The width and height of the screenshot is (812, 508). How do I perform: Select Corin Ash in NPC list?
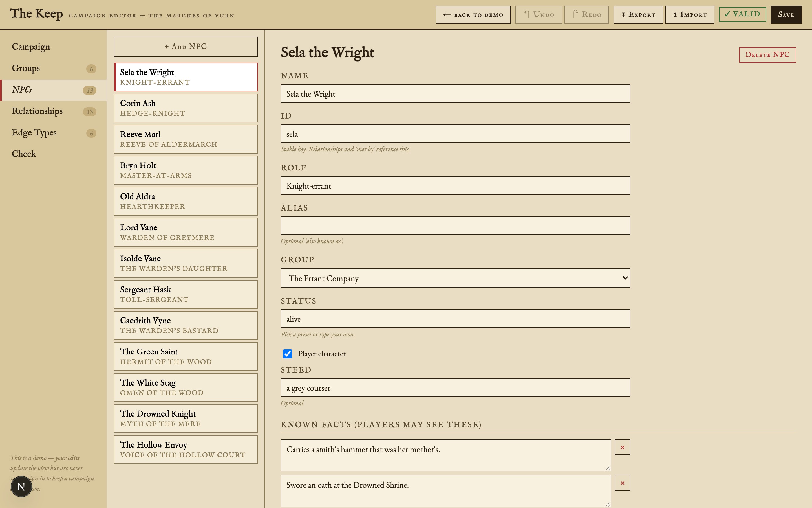(x=186, y=108)
